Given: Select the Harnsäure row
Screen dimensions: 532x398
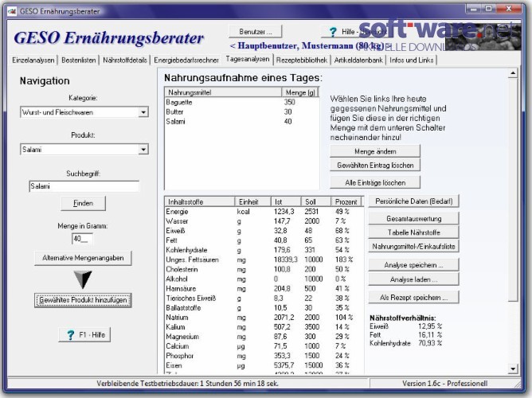Looking at the screenshot, I should click(x=264, y=289).
